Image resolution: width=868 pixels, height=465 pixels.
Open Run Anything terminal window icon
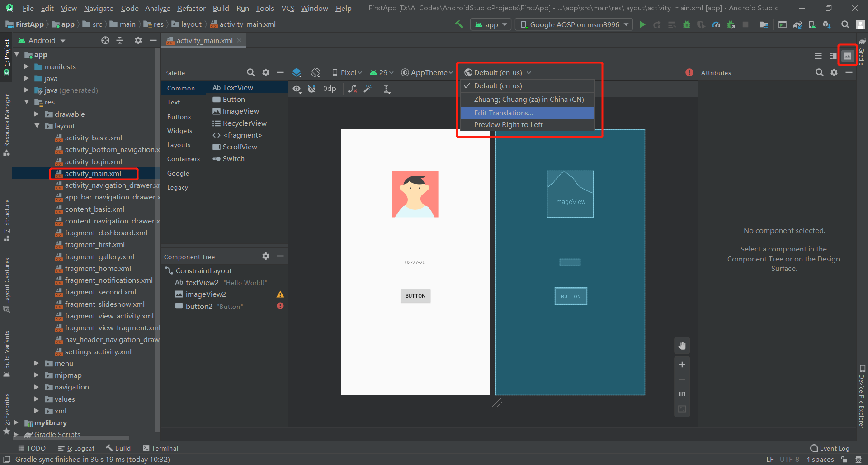click(783, 24)
